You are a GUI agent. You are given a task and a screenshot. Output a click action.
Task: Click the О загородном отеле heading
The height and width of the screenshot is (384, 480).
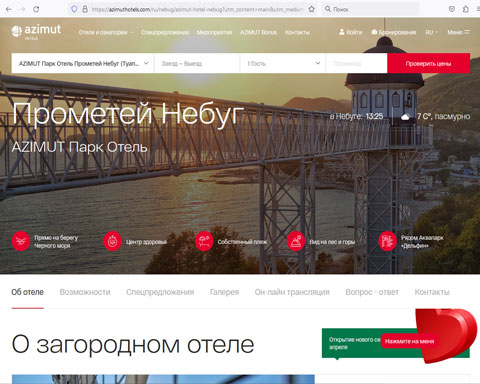[133, 344]
